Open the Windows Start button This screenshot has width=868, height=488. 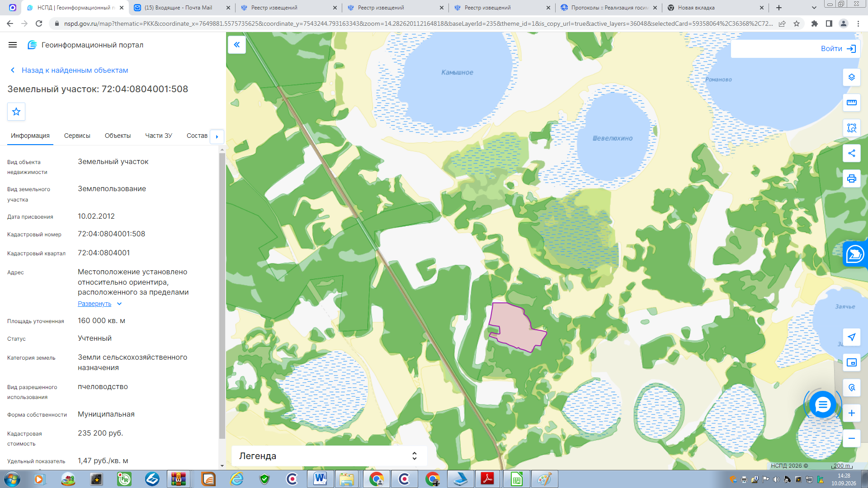click(x=12, y=479)
